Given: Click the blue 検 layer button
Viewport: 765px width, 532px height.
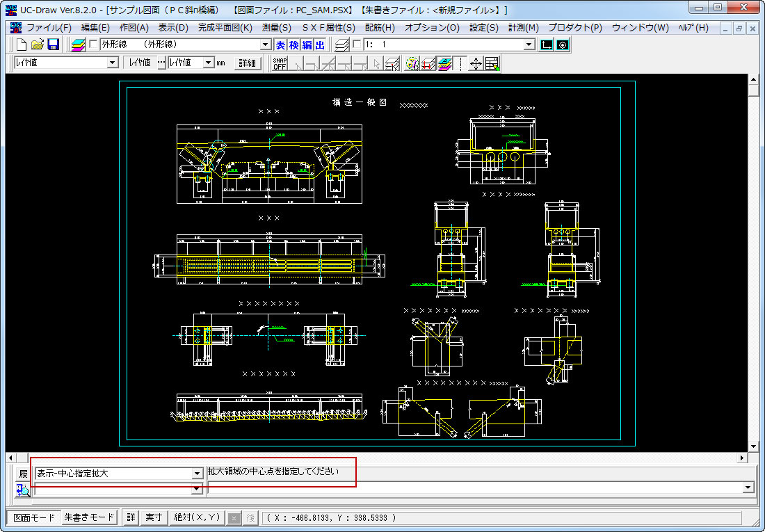Looking at the screenshot, I should click(293, 45).
